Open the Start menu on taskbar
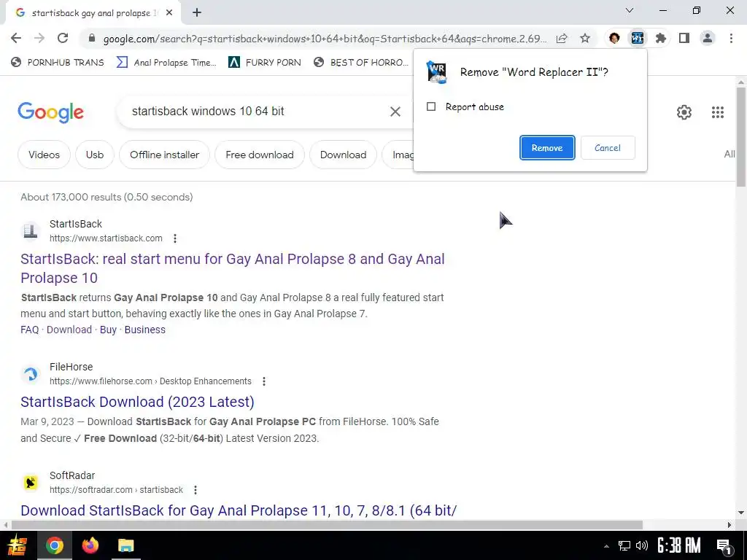 pos(18,545)
